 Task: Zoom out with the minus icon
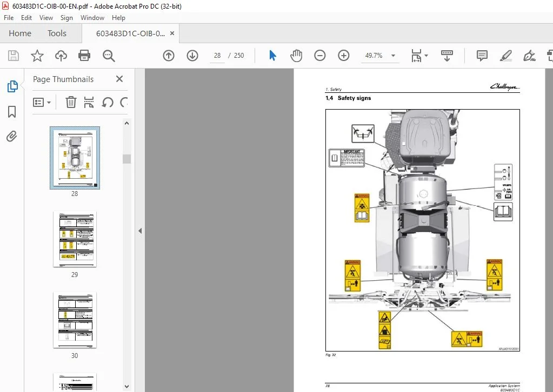[320, 56]
